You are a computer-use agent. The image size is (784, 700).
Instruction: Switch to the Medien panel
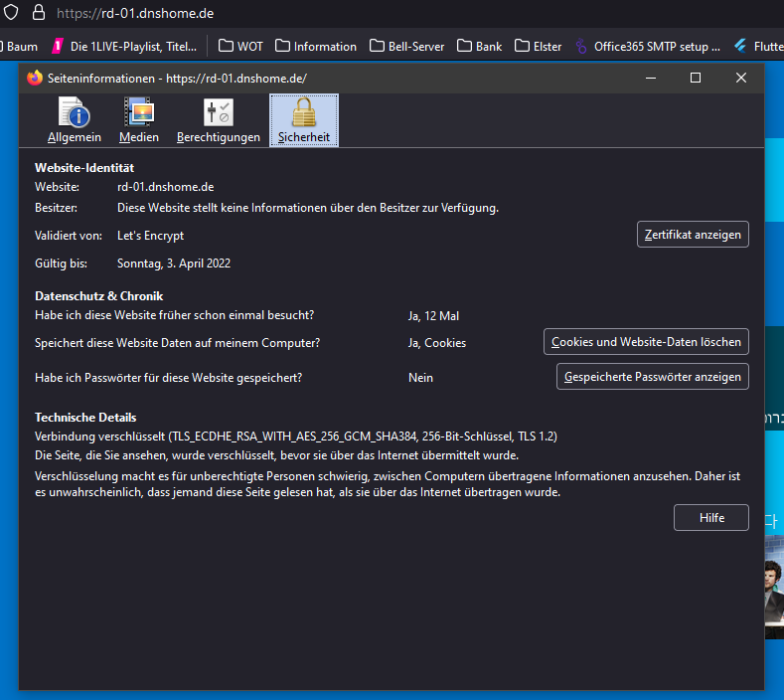point(139,120)
